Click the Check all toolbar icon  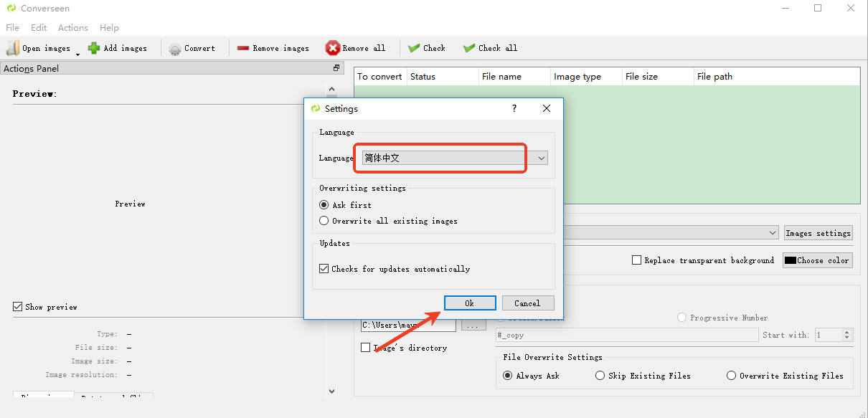point(469,48)
